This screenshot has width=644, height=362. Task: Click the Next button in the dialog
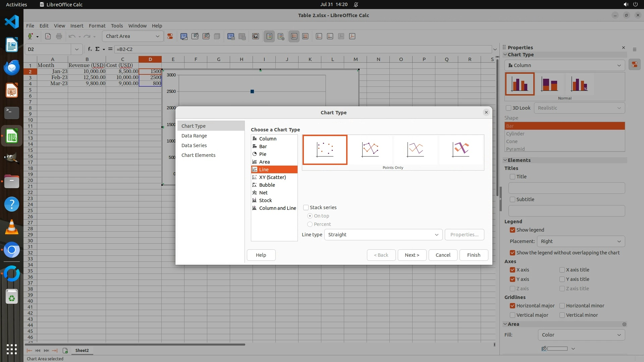[412, 255]
